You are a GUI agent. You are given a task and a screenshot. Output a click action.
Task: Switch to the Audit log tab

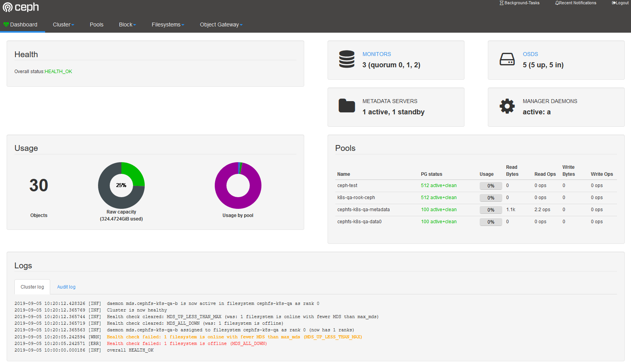click(66, 287)
